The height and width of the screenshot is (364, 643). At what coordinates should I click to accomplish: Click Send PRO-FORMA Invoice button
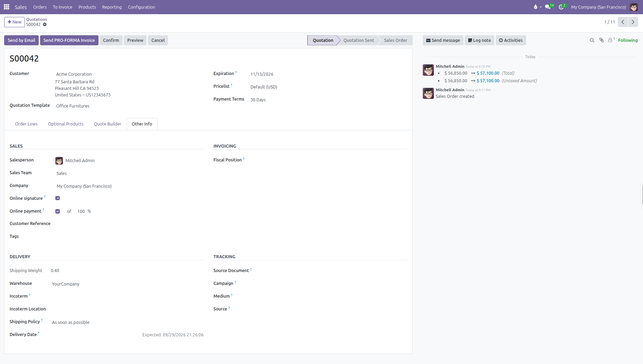click(69, 40)
